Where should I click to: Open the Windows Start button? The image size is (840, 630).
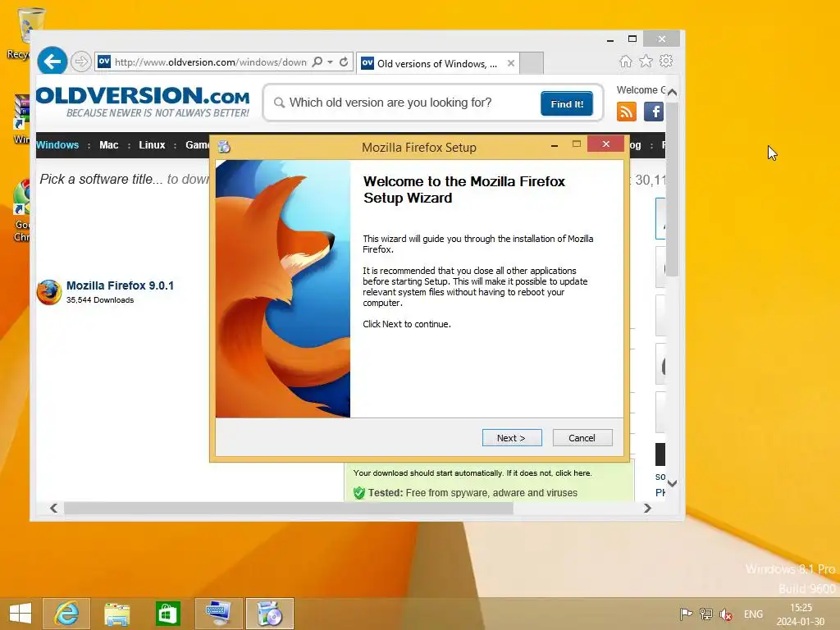pos(21,614)
